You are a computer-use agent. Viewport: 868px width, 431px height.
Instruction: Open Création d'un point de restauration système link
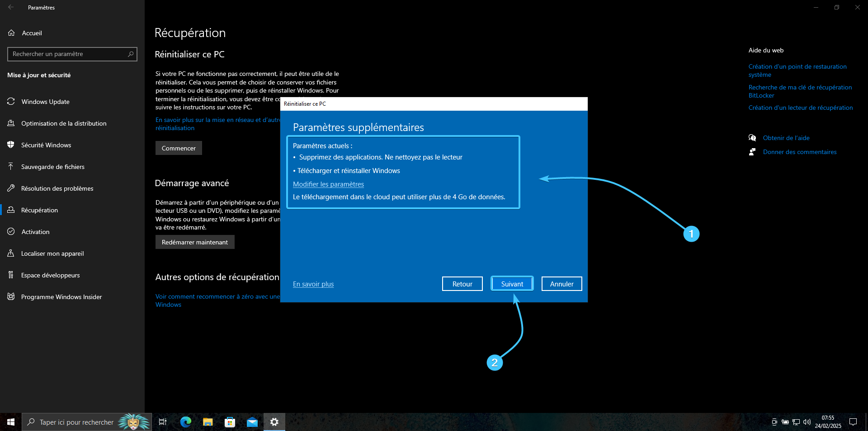click(797, 70)
